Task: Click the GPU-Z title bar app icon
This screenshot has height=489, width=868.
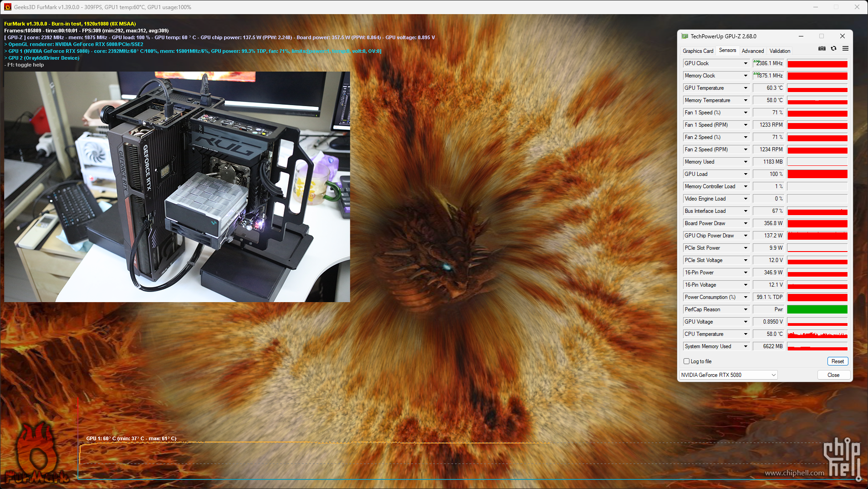Action: tap(684, 36)
